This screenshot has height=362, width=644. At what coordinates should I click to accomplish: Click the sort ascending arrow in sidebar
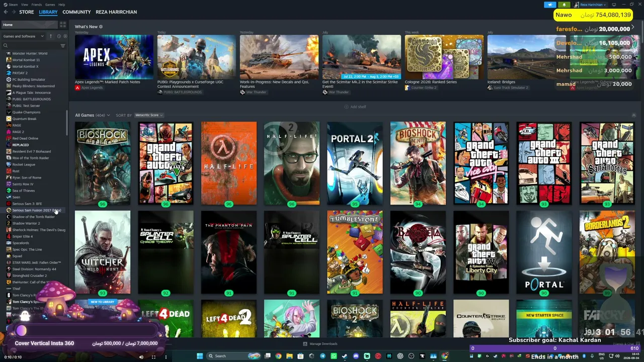pos(50,36)
